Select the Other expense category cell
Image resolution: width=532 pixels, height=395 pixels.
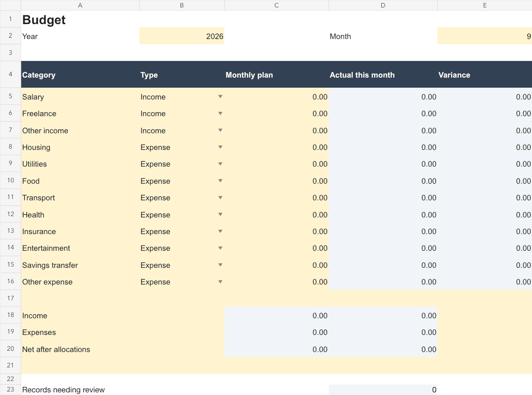point(80,281)
